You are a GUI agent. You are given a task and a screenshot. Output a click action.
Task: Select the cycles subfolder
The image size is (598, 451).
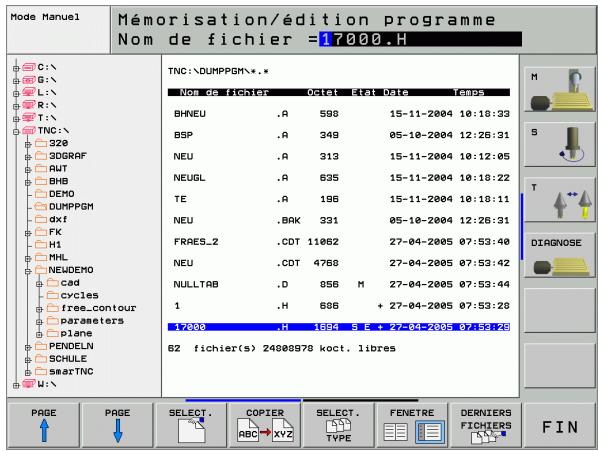point(72,295)
